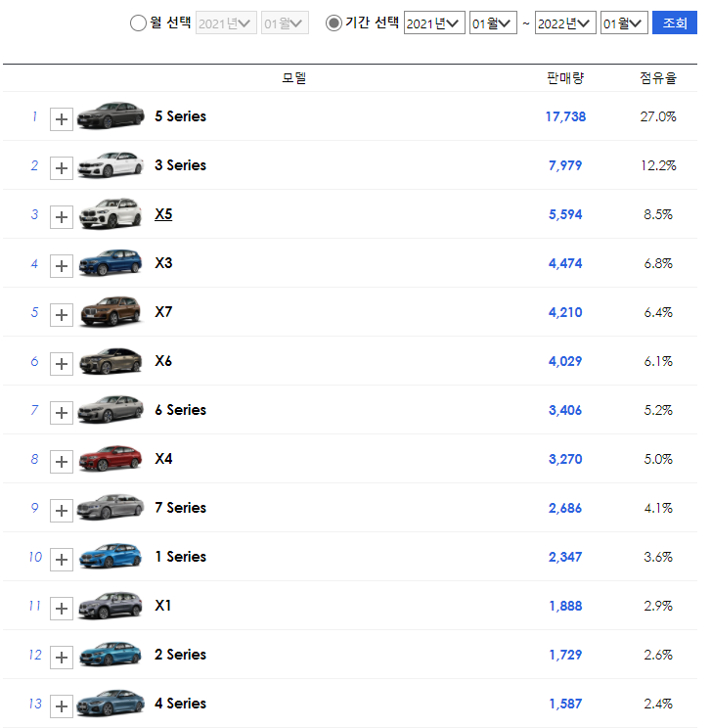
Task: Open the X6 model link
Action: pos(163,361)
